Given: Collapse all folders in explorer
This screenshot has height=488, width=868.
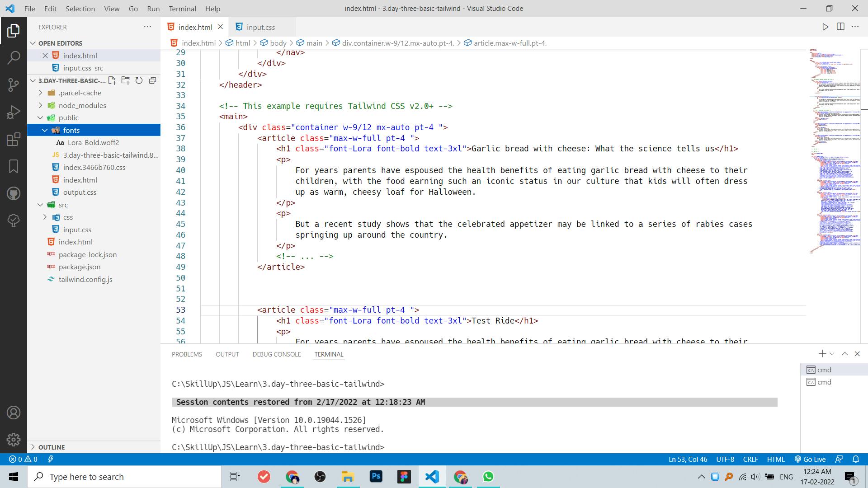Looking at the screenshot, I should pos(153,80).
